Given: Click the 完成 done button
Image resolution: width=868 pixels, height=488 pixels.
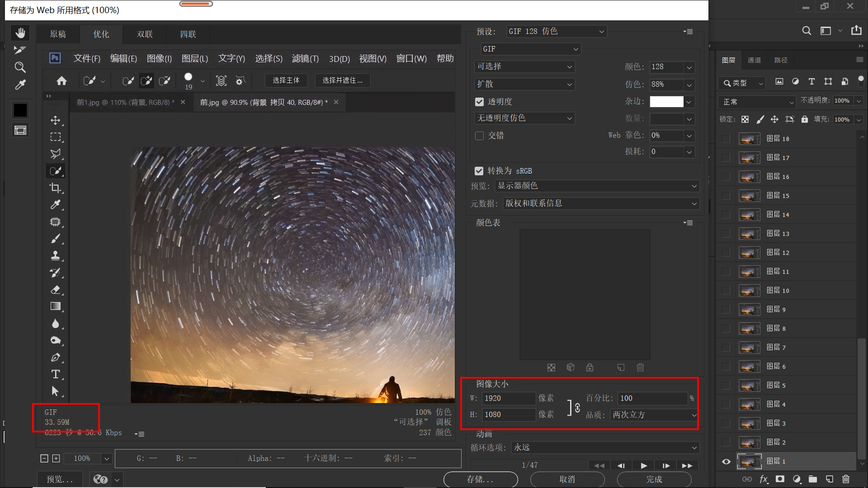Looking at the screenshot, I should [654, 479].
